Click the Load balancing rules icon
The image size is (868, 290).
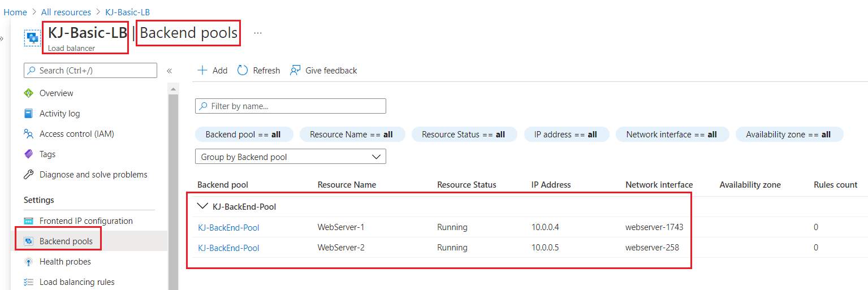[x=28, y=282]
